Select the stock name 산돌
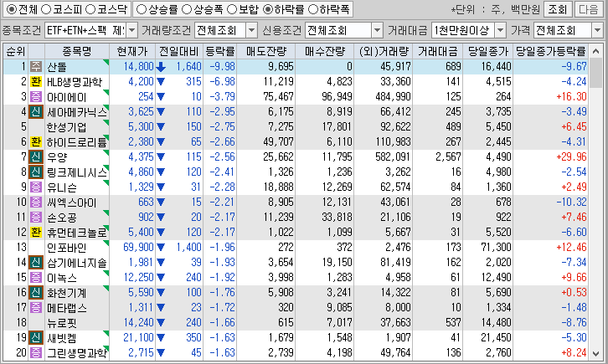 click(x=57, y=67)
